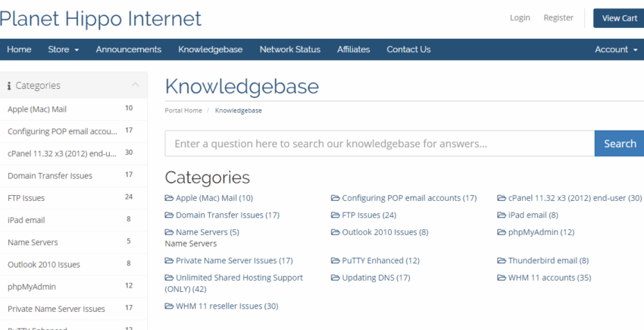644x330 pixels.
Task: Open Knowledgebase in the navigation bar
Action: coord(211,49)
